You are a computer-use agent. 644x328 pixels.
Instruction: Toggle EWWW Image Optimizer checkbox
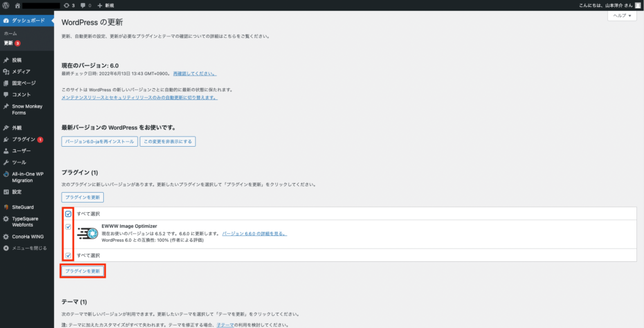tap(68, 227)
